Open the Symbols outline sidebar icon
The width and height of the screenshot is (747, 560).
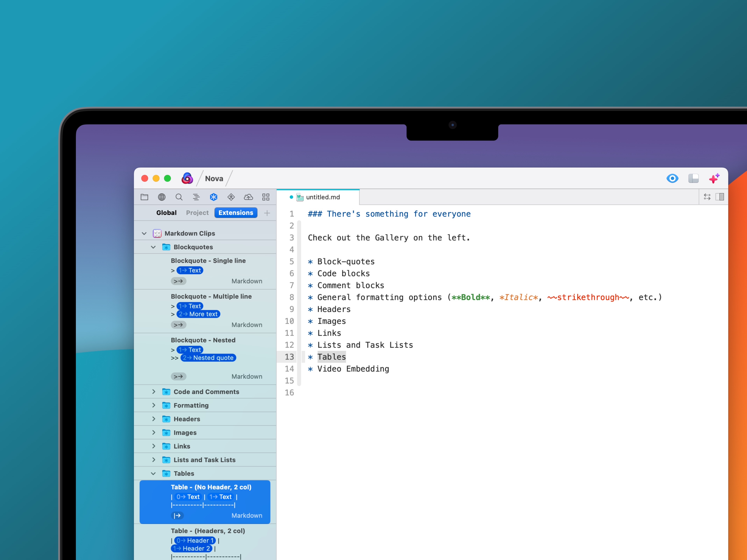pos(196,197)
